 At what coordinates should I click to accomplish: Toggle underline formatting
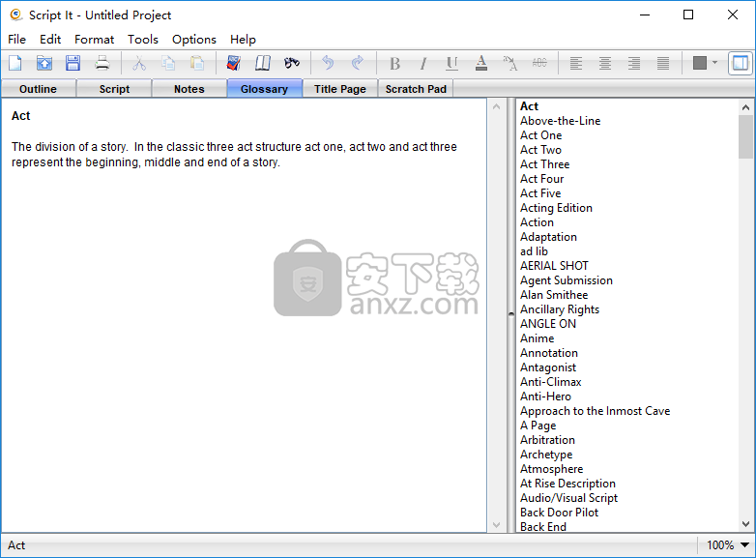451,63
